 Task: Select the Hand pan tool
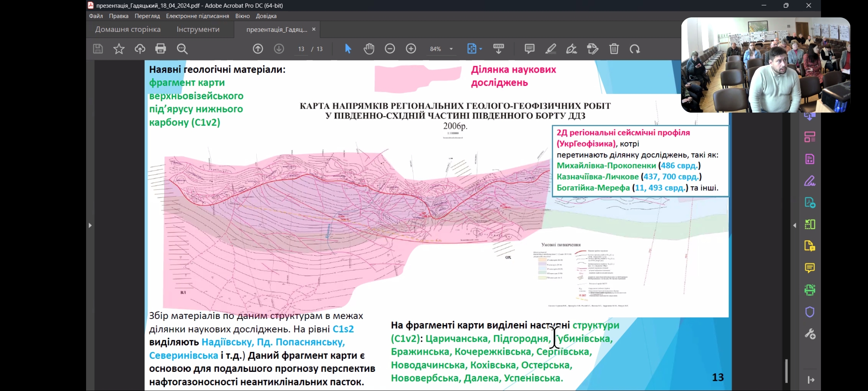(369, 49)
